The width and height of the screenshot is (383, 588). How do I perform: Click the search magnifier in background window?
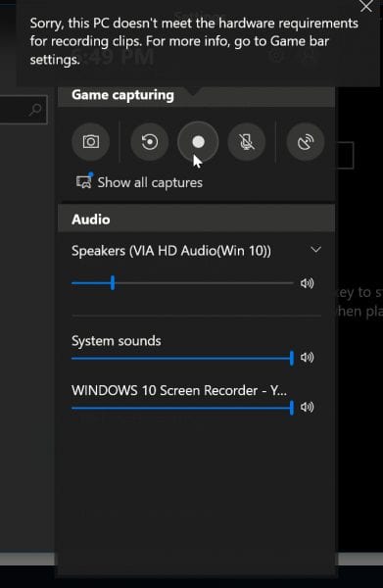coord(36,110)
